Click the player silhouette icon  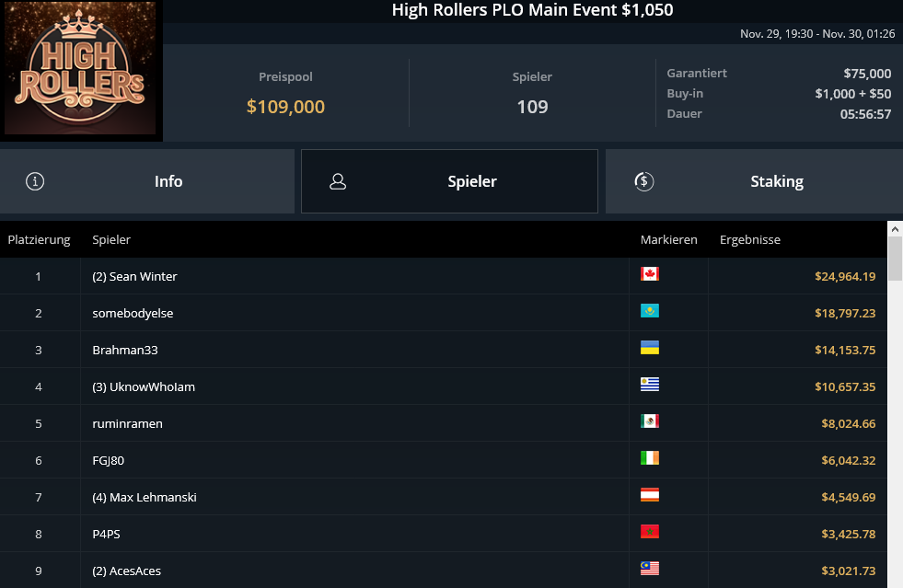[338, 181]
